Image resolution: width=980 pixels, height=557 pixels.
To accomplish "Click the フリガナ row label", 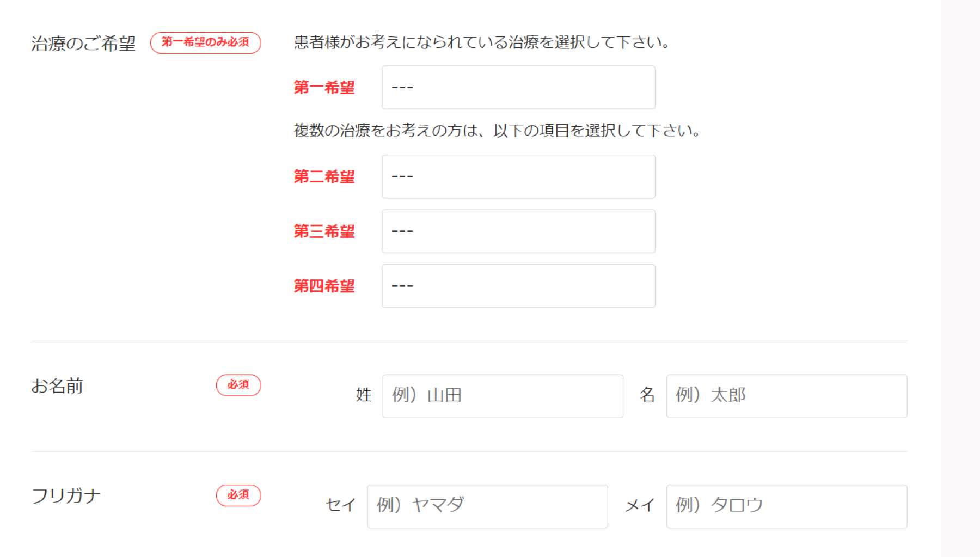I will [66, 496].
